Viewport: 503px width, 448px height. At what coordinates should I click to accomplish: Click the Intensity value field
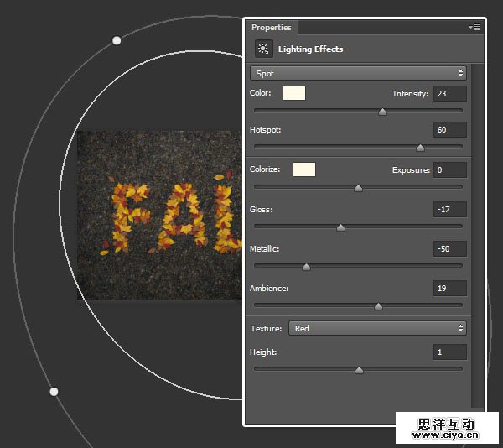[x=450, y=94]
